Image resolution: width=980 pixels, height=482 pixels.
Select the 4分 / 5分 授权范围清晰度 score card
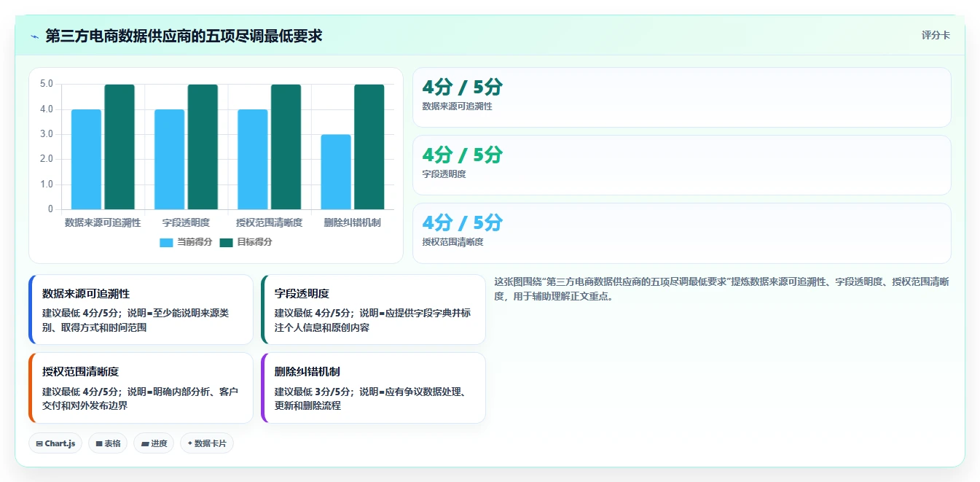pyautogui.click(x=681, y=233)
